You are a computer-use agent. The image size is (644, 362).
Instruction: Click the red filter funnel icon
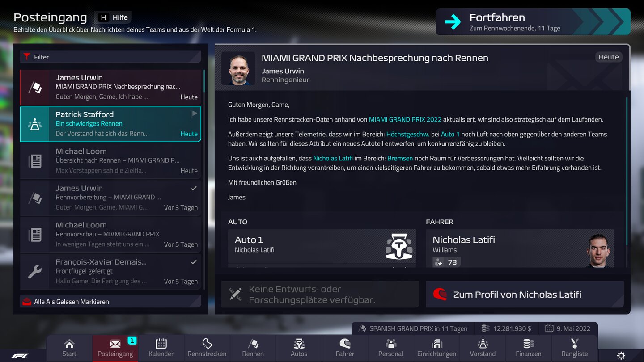[27, 57]
